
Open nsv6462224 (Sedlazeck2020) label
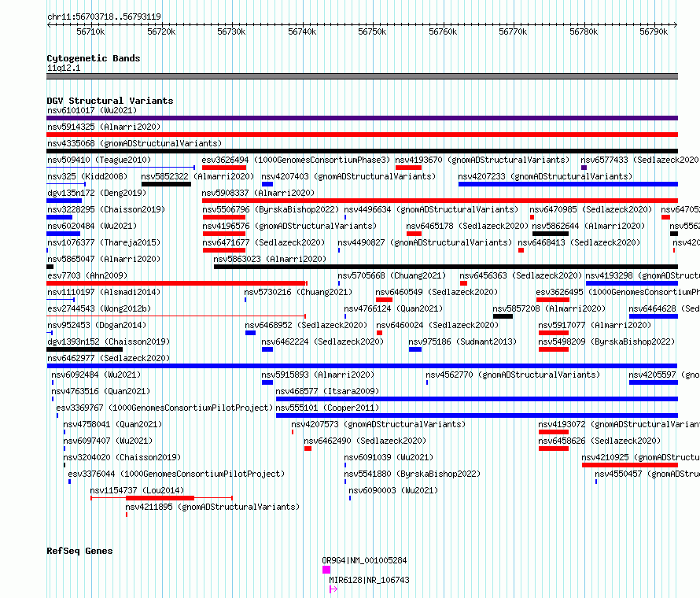pyautogui.click(x=322, y=341)
